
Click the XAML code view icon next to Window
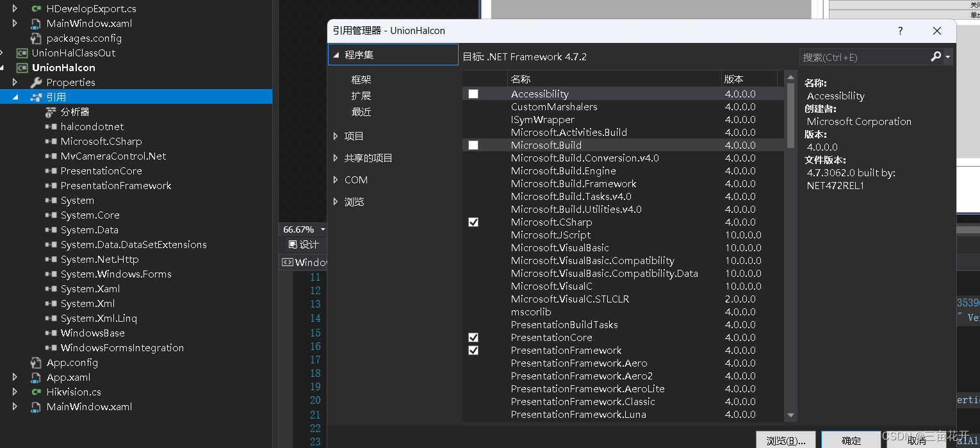(x=288, y=261)
